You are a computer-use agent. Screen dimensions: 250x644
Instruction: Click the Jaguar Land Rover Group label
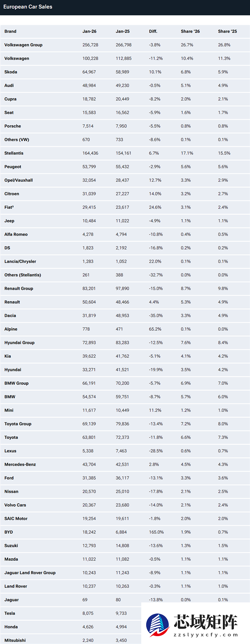point(30,572)
